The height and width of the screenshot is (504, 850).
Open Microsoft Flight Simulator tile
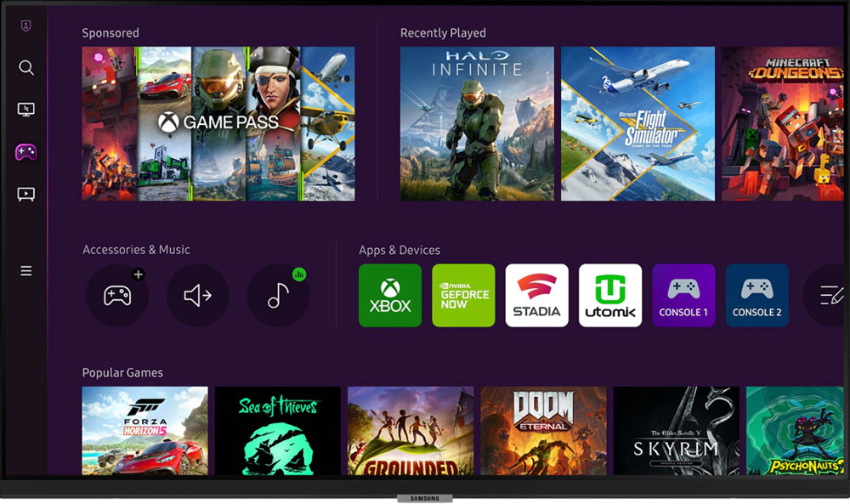(x=638, y=123)
